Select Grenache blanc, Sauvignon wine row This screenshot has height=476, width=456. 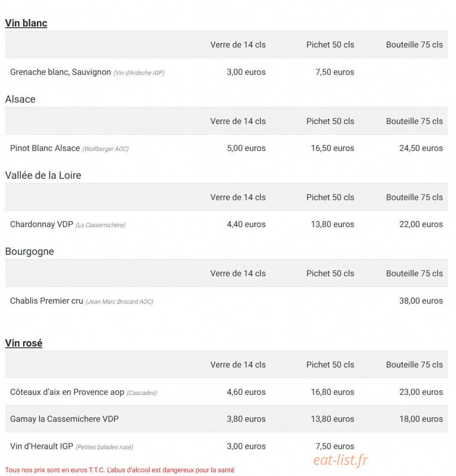point(226,72)
